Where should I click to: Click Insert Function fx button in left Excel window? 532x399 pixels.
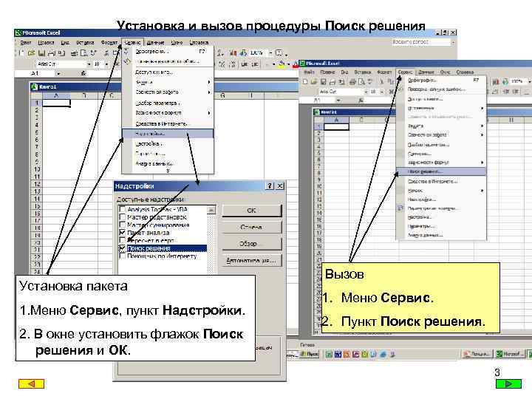(x=83, y=73)
